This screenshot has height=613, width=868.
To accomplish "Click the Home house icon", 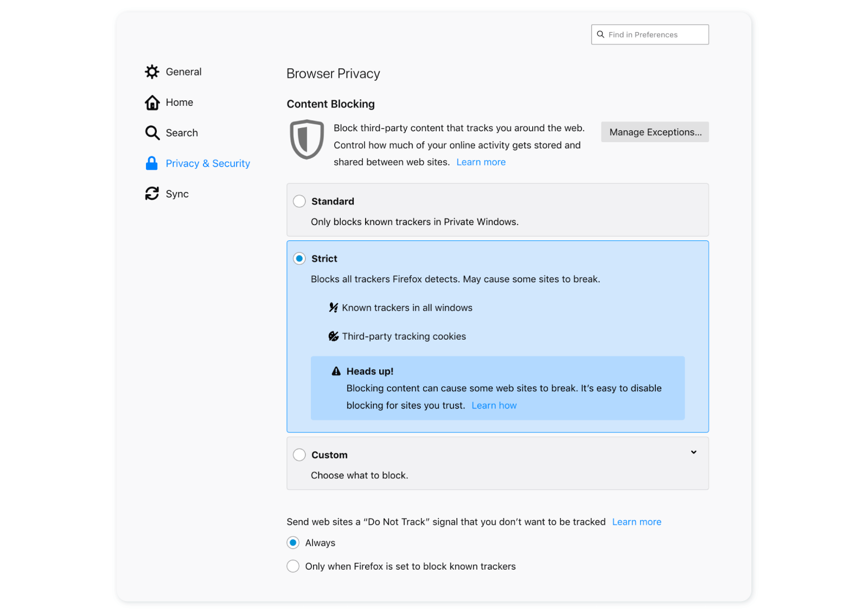I will (152, 103).
